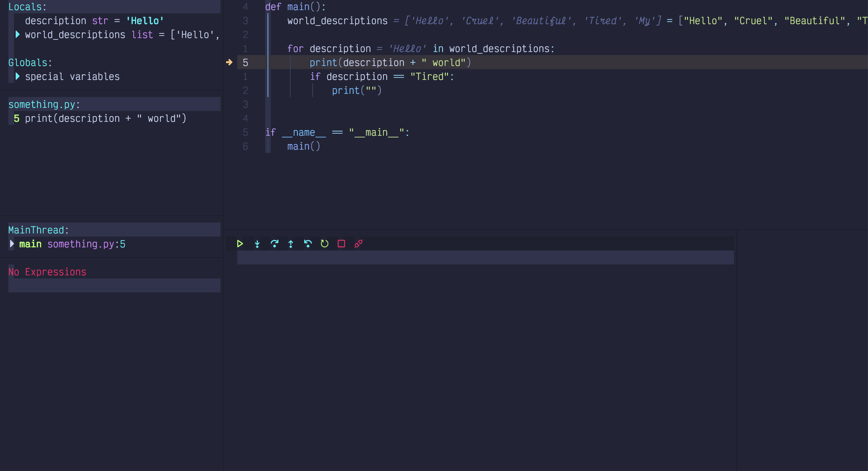The image size is (868, 471).
Task: Click the step into icon
Action: coord(257,244)
